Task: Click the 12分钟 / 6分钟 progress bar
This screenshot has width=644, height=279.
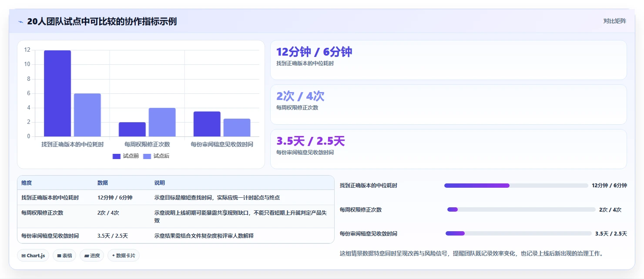Action: (516, 186)
